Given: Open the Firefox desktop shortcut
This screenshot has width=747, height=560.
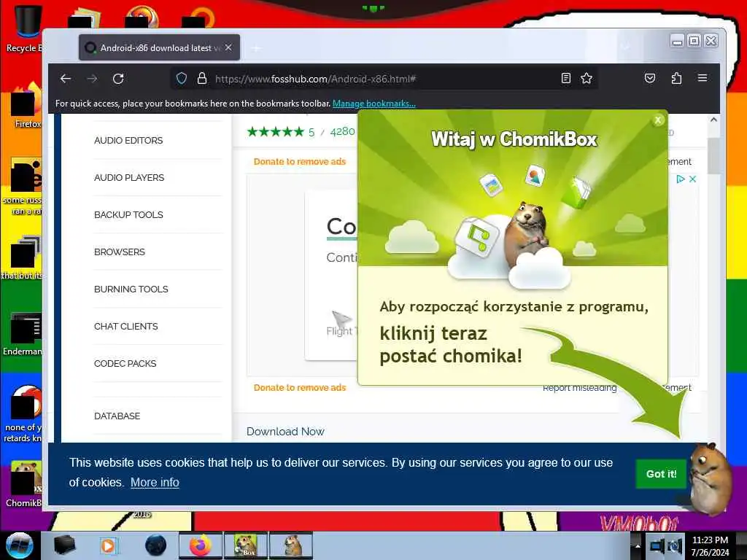Looking at the screenshot, I should pyautogui.click(x=26, y=105).
